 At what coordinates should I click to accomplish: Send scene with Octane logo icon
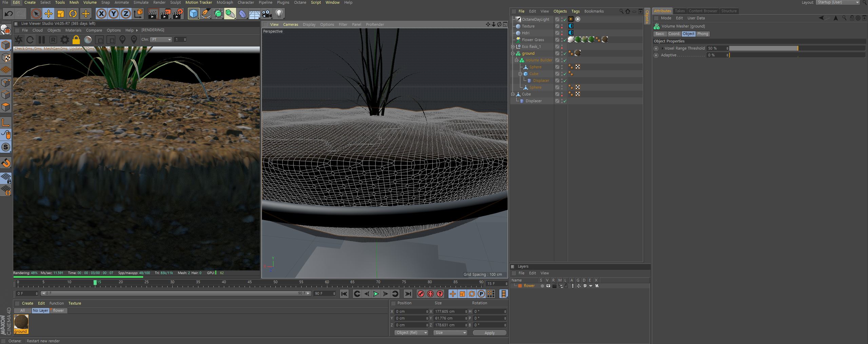click(x=18, y=40)
